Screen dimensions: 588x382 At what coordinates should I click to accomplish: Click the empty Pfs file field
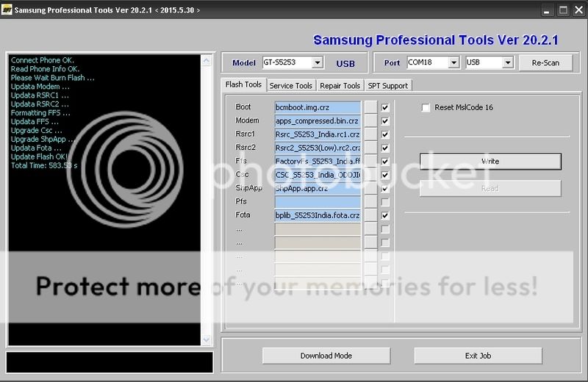(x=318, y=202)
